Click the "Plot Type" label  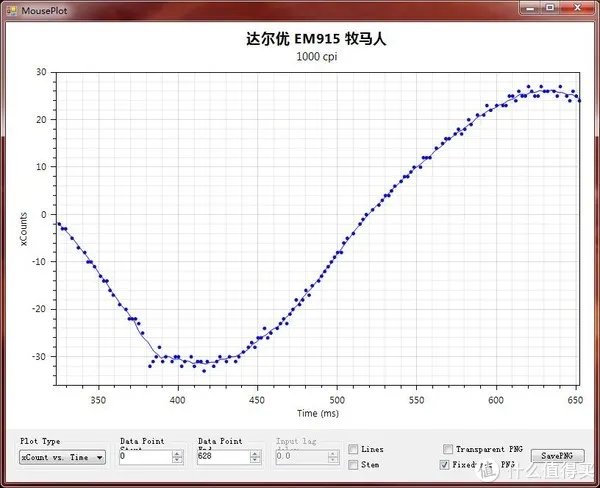tap(40, 441)
